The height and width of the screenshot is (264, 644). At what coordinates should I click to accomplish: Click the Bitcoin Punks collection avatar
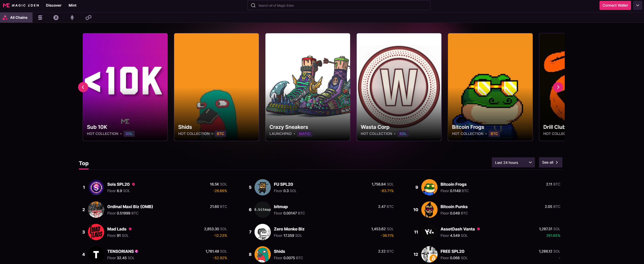point(429,210)
